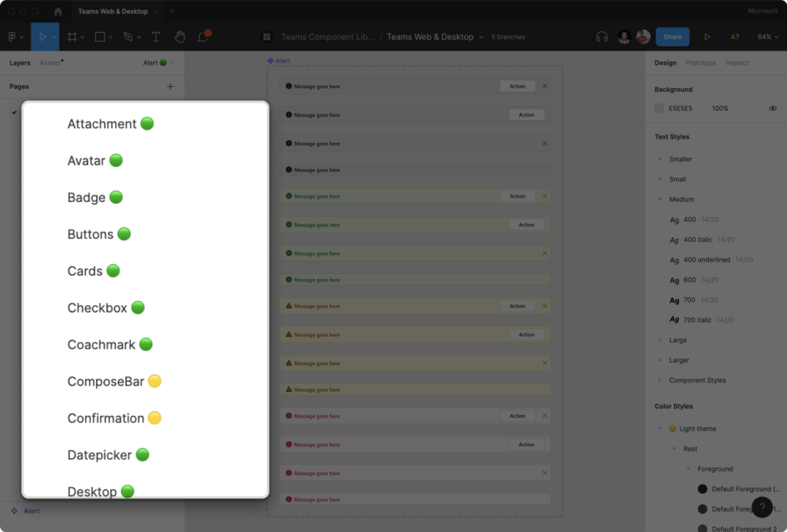Expand the Small text style group
The width and height of the screenshot is (787, 532).
click(660, 179)
